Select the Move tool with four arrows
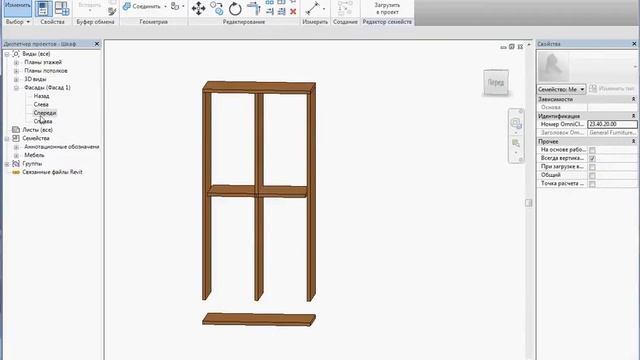640x360 pixels. point(198,9)
